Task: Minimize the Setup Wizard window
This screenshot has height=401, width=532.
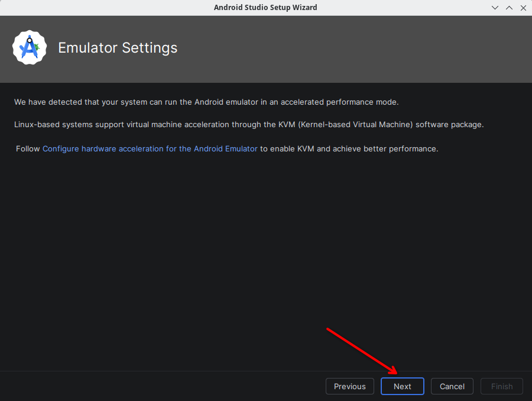Action: (495, 8)
